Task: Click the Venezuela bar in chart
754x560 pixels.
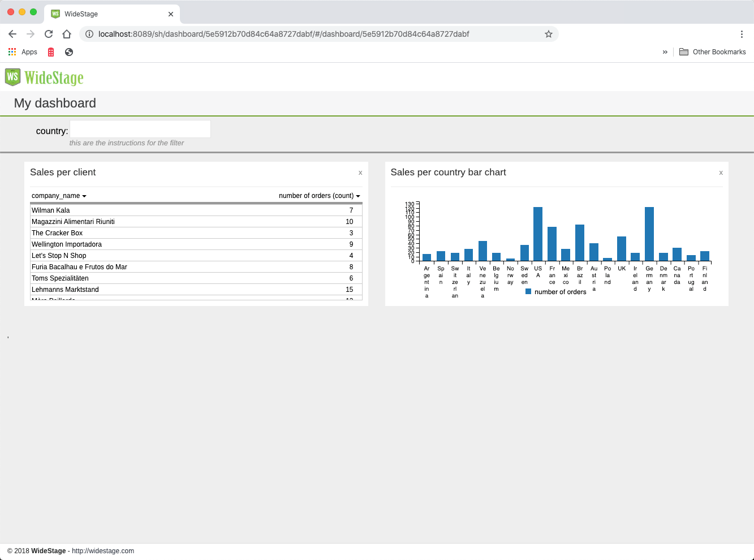Action: point(482,251)
